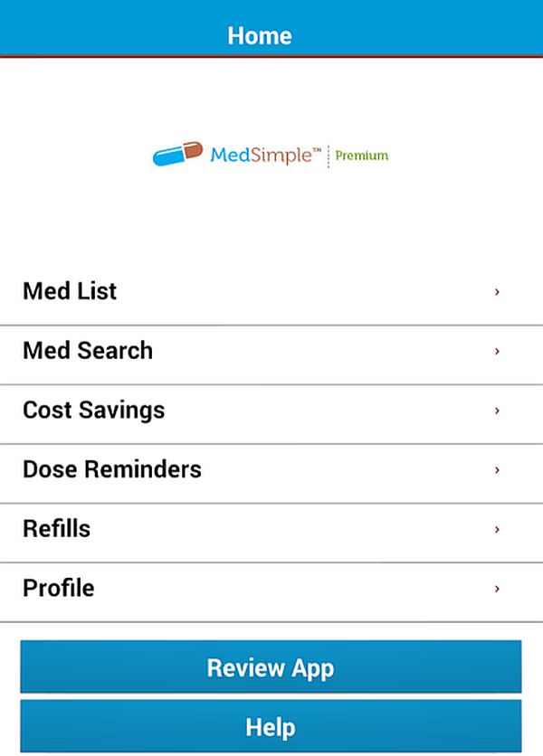Tap the chevron on the Refills row

(x=497, y=529)
